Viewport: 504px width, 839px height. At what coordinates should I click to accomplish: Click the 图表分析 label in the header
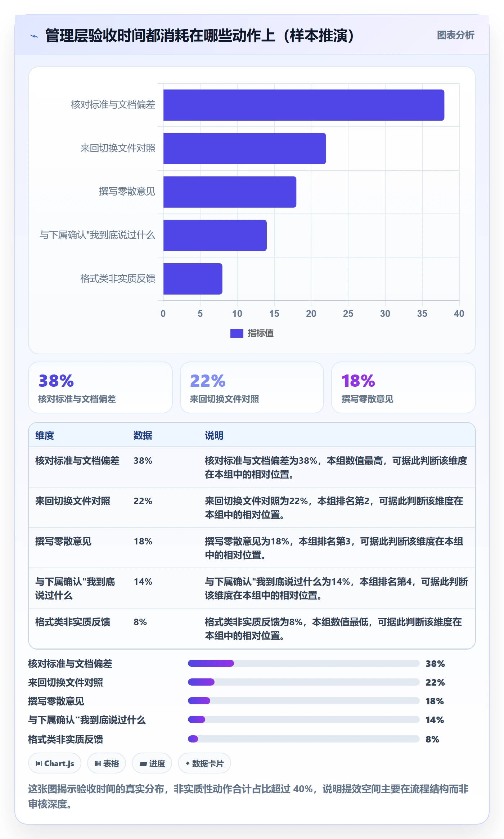tap(455, 35)
